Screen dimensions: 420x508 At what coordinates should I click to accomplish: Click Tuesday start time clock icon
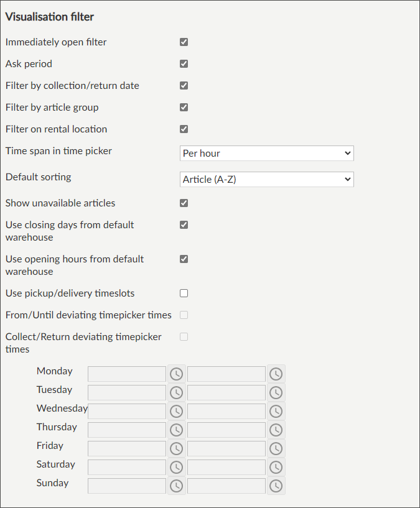(x=177, y=392)
